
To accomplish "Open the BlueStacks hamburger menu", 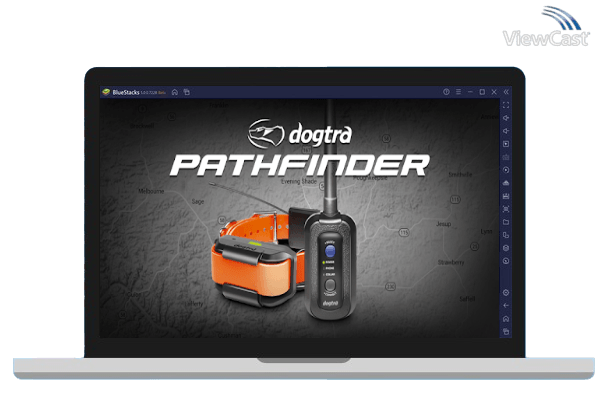I will tap(458, 92).
